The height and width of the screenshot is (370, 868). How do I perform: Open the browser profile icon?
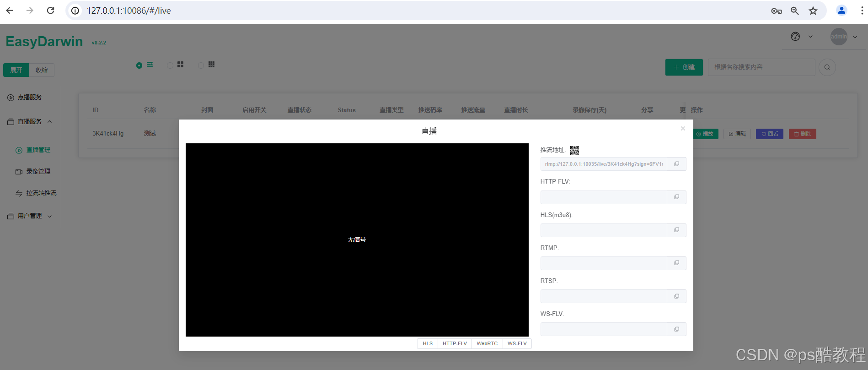click(x=841, y=10)
